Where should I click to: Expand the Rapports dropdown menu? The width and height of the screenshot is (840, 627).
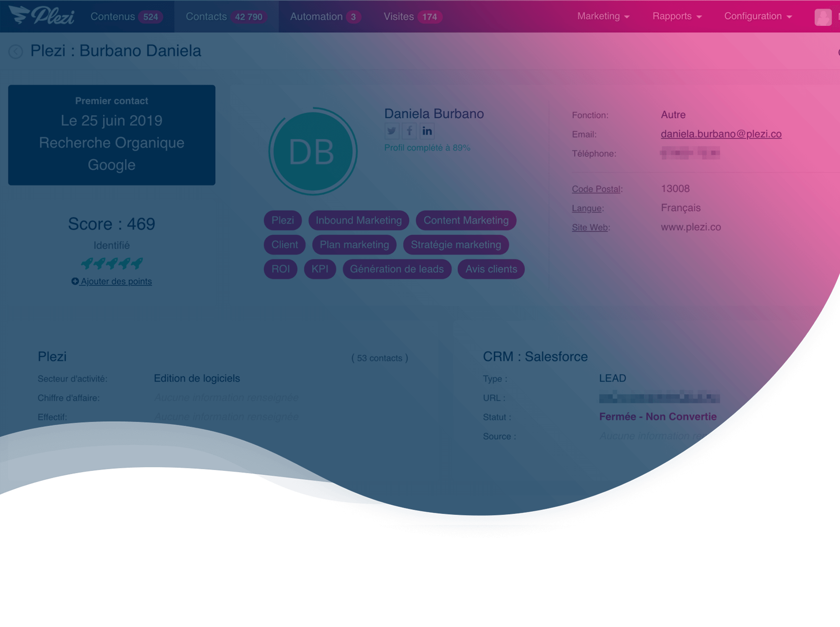[x=677, y=16]
